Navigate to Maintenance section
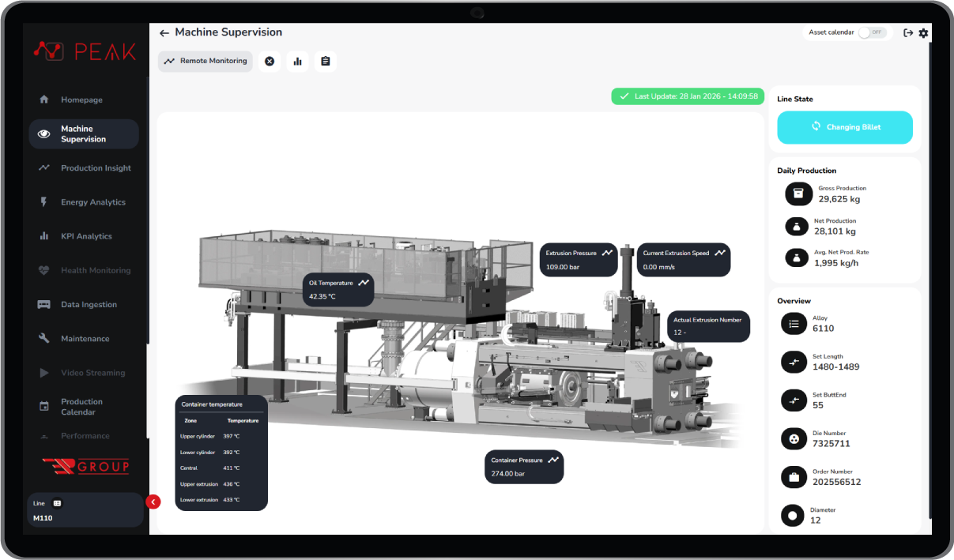954x560 pixels. point(85,339)
